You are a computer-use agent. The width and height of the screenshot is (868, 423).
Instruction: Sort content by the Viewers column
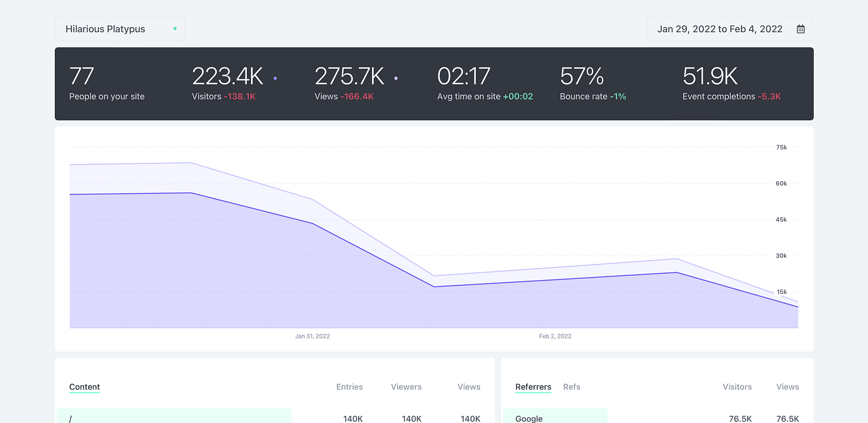tap(406, 387)
